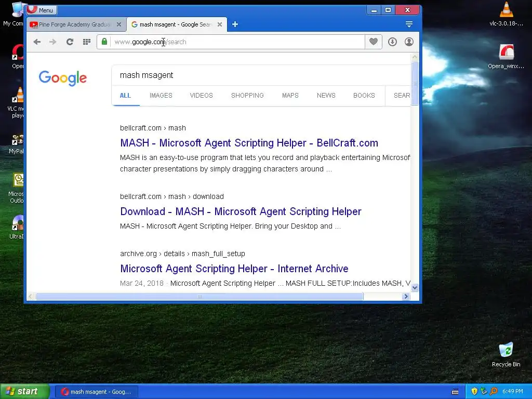Open the MyPal desktop shortcut
The width and height of the screenshot is (532, 399).
tap(16, 144)
